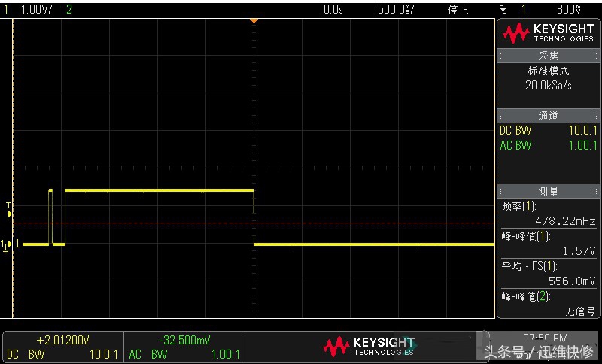The width and height of the screenshot is (602, 364).
Task: Click the grip dots right of 测量 header
Action: (594, 191)
